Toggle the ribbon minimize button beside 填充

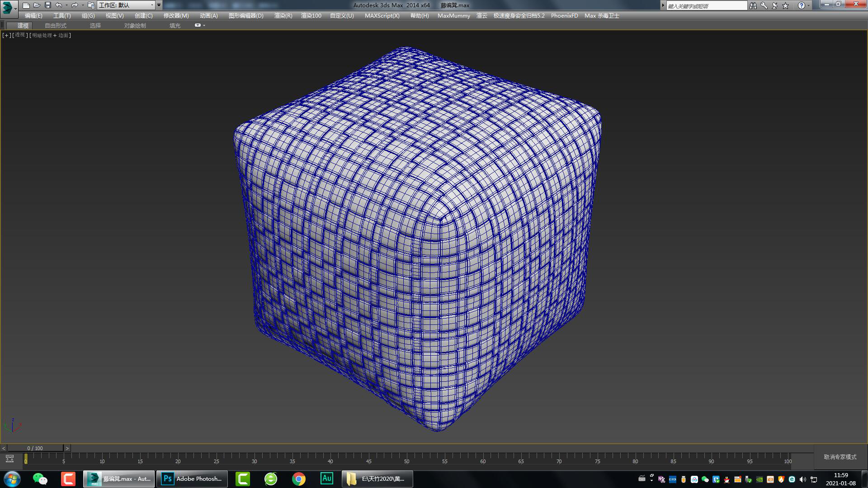click(x=198, y=25)
